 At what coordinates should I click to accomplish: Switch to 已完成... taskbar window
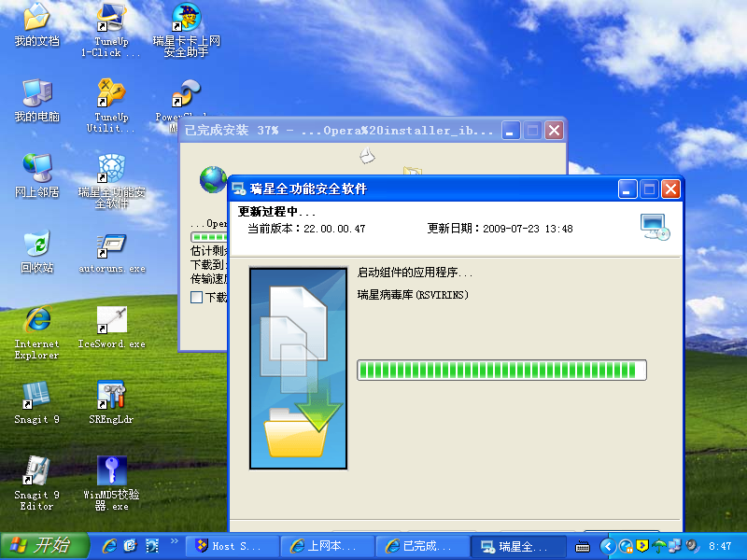pyautogui.click(x=423, y=546)
